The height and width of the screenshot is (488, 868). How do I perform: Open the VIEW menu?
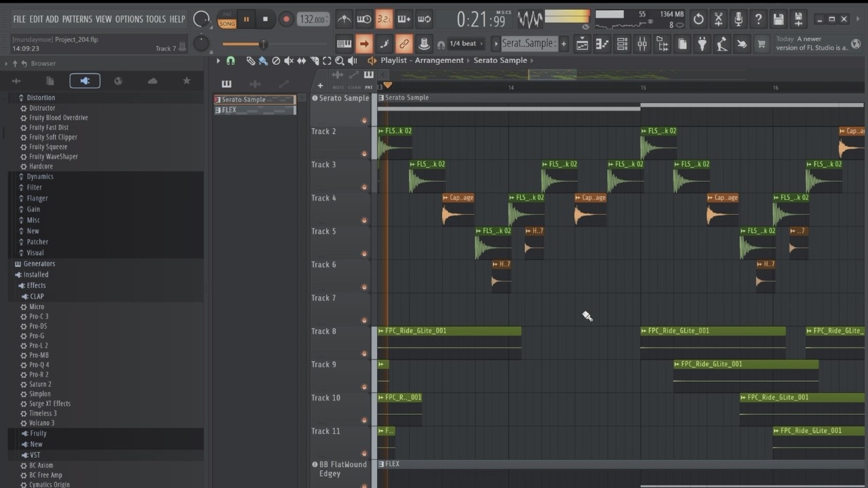[104, 19]
